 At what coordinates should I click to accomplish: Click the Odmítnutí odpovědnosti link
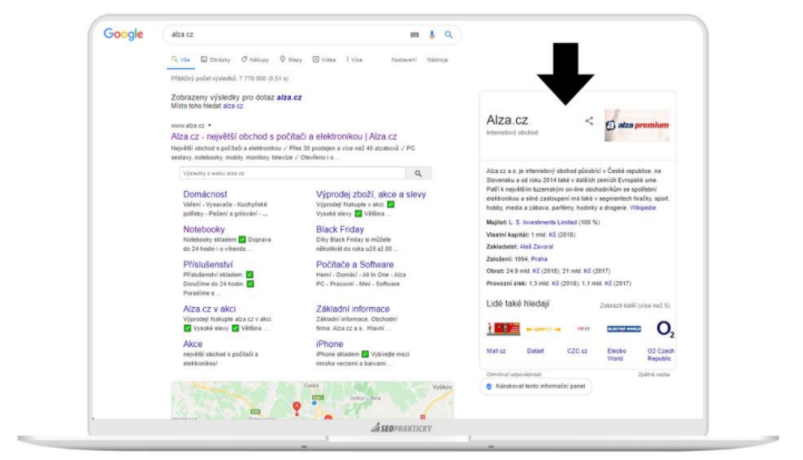point(514,374)
